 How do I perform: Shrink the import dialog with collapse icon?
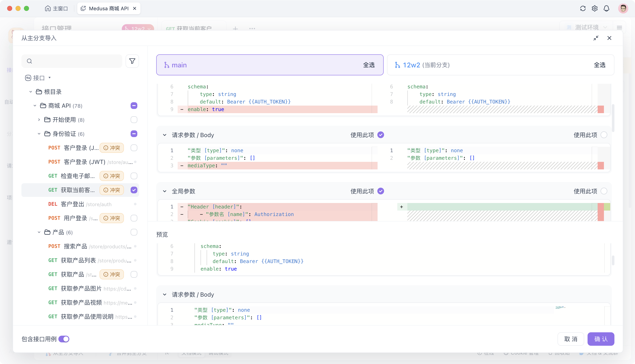pyautogui.click(x=596, y=38)
